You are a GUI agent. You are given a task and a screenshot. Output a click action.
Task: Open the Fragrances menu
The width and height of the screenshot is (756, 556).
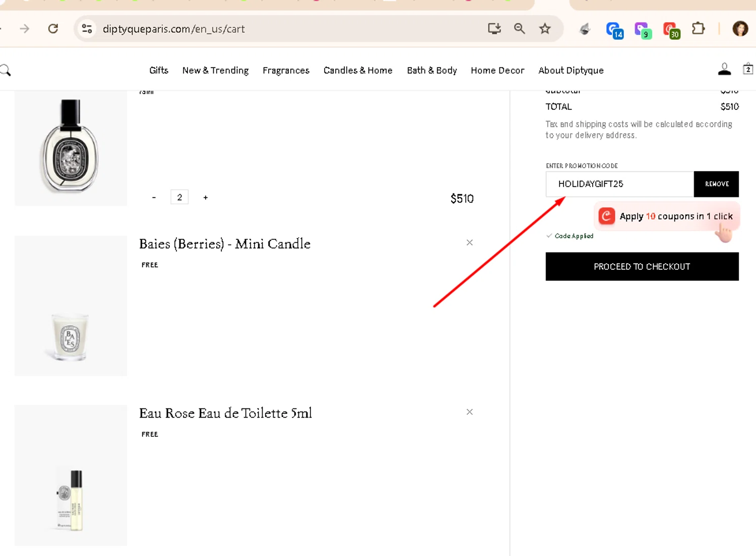[286, 71]
